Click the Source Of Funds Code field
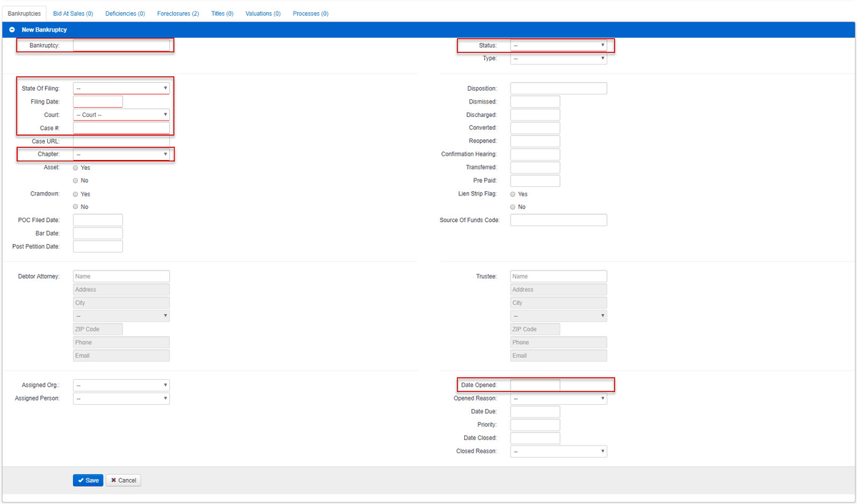The width and height of the screenshot is (857, 504). pyautogui.click(x=558, y=220)
